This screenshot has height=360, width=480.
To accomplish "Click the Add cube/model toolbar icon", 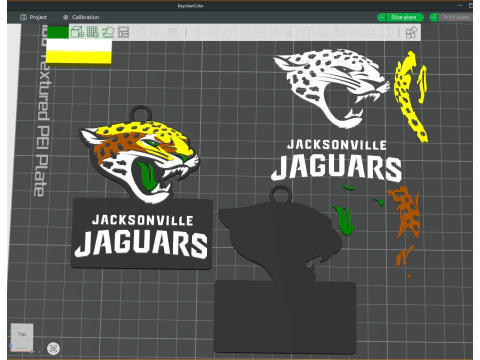I will (x=77, y=32).
